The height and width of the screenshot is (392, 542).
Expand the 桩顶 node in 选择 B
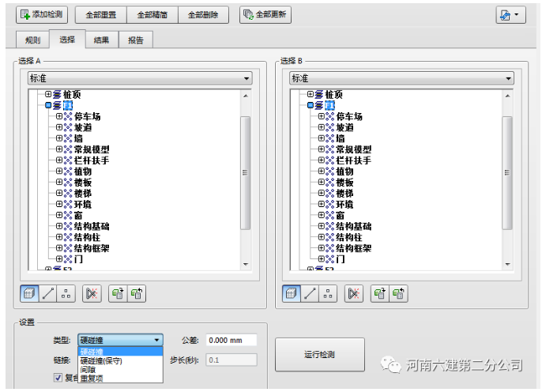[x=310, y=94]
